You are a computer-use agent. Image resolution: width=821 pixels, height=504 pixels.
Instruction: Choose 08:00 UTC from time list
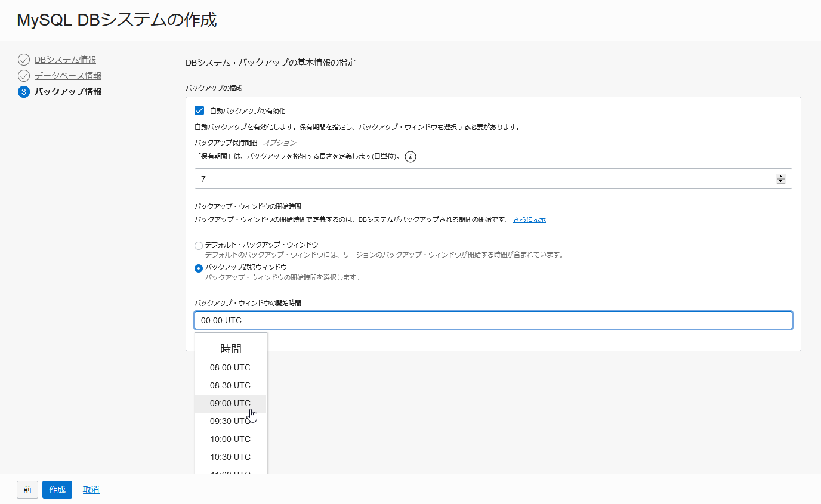(230, 367)
